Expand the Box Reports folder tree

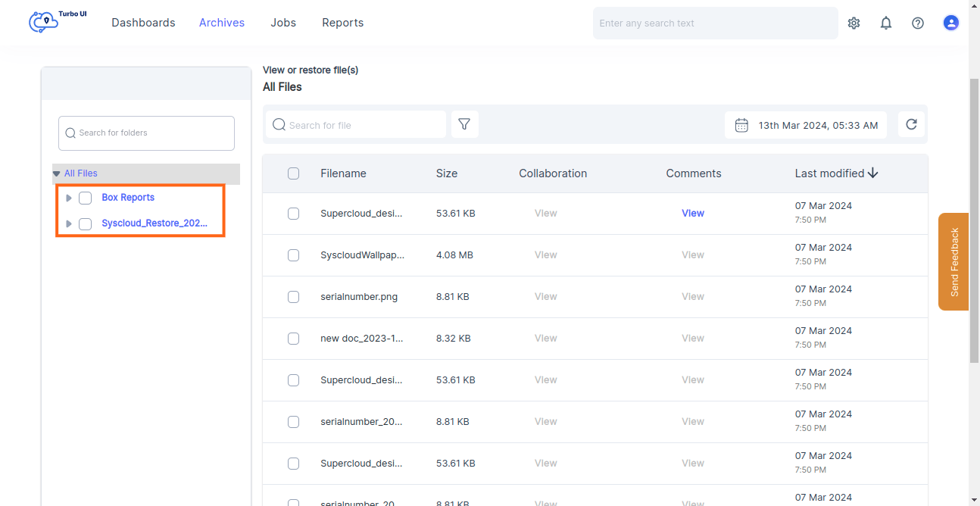pos(68,198)
